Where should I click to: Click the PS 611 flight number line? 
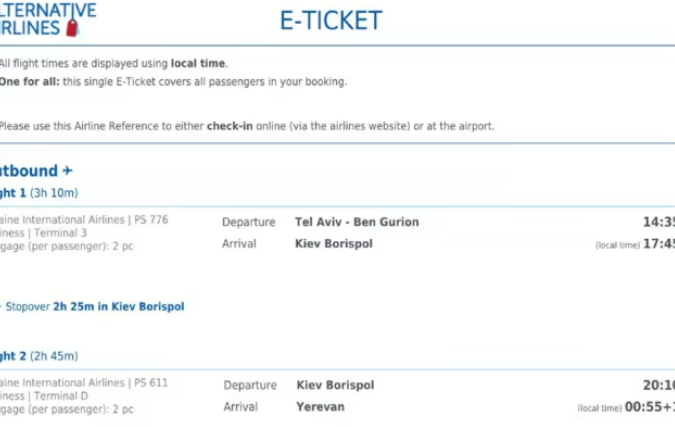[x=84, y=383]
